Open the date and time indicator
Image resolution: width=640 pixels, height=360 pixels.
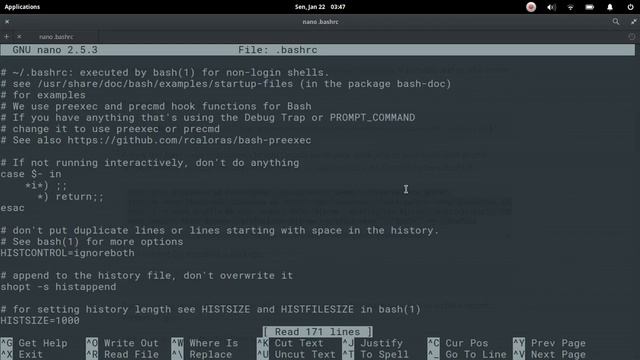tap(320, 7)
